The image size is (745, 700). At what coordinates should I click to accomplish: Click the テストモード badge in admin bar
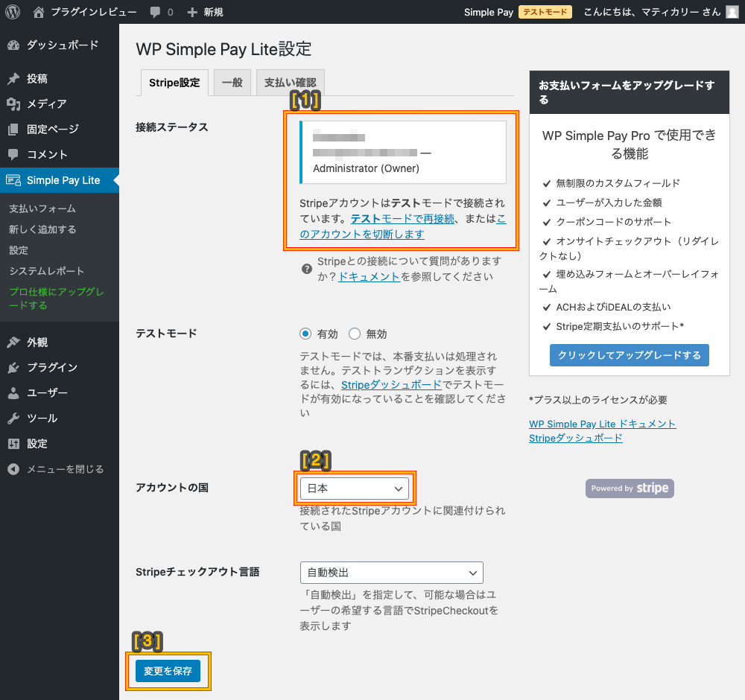coord(545,12)
